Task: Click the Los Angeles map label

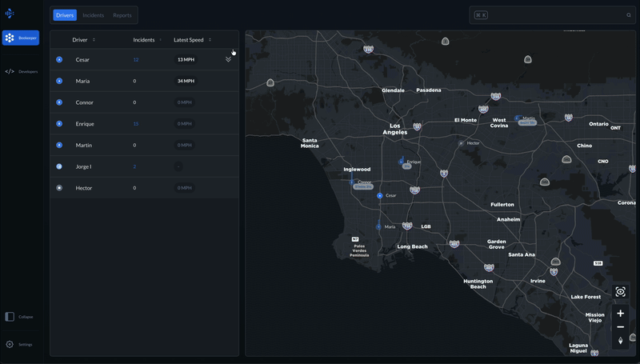Action: point(395,129)
